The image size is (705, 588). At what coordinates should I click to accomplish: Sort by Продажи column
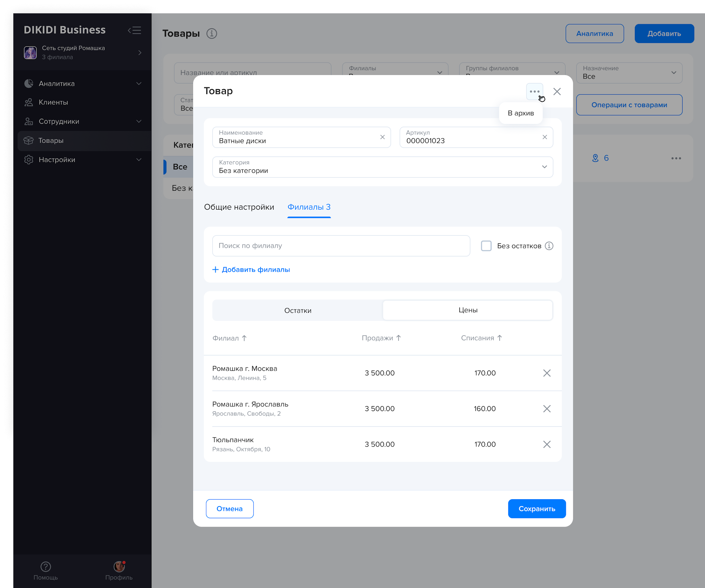click(381, 338)
